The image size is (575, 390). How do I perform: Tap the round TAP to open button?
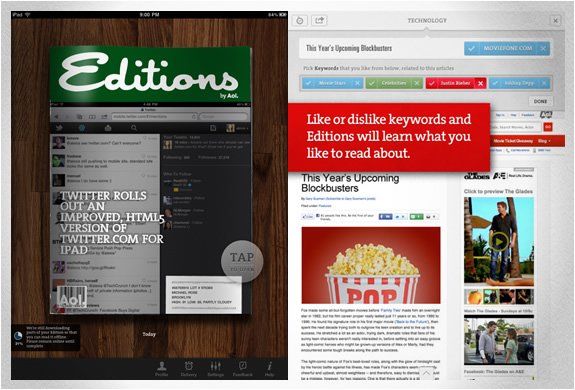242,261
